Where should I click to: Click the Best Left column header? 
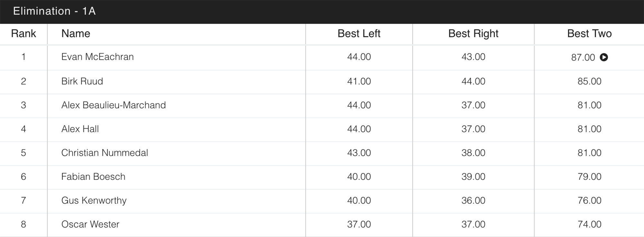(359, 33)
